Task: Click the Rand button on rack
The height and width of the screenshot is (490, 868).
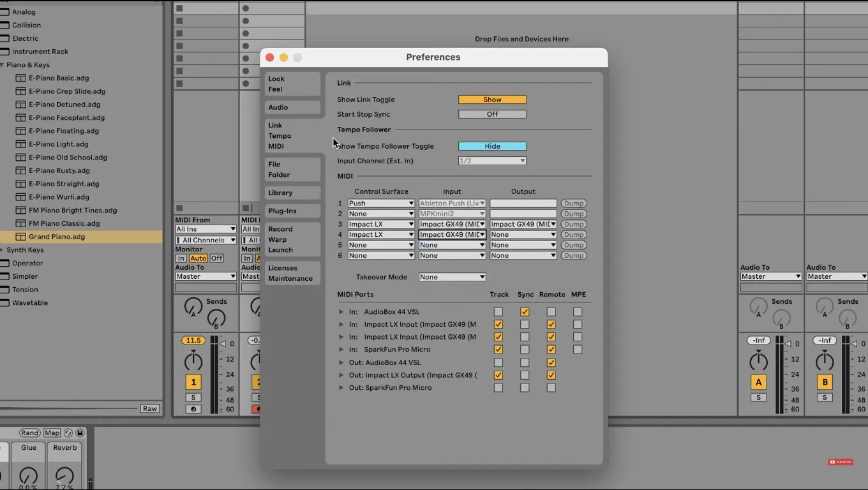Action: (30, 433)
